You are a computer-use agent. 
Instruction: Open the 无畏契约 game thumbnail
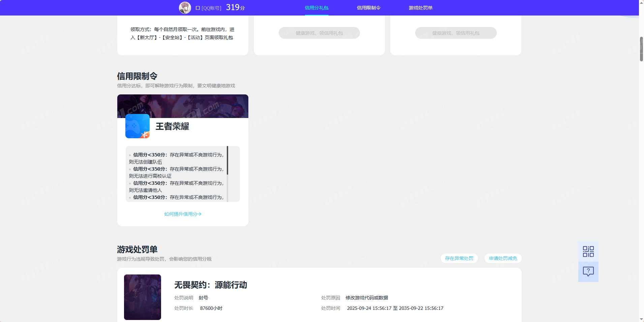click(x=143, y=297)
